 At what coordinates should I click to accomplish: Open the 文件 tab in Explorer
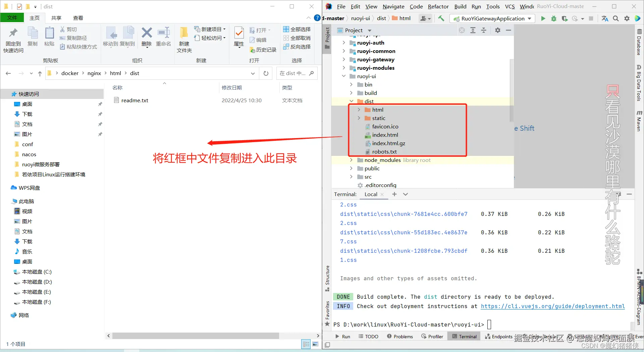(12, 18)
